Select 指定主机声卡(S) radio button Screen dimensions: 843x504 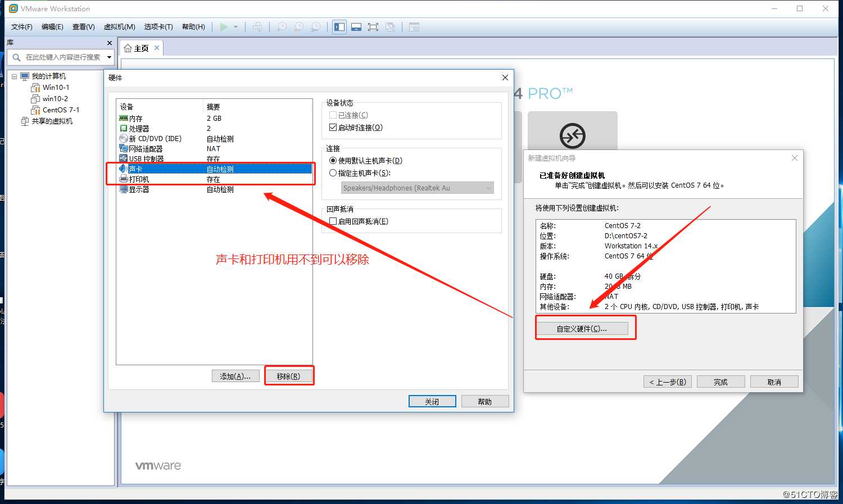click(x=333, y=173)
